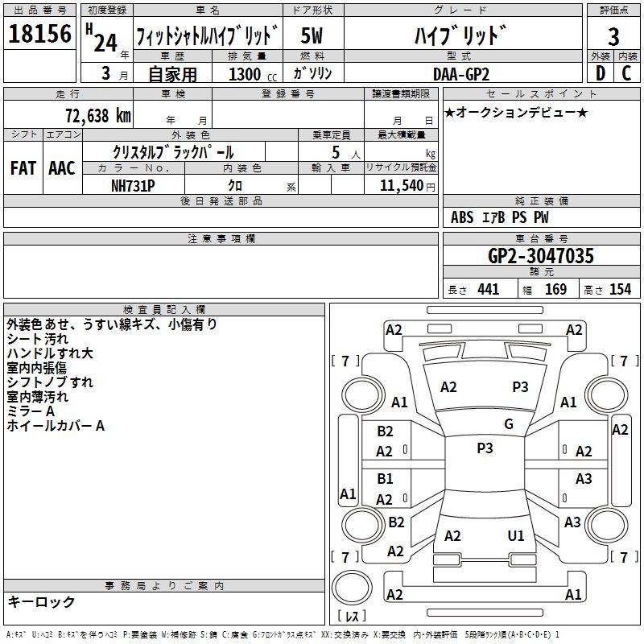Click the color code NH731P
The height and width of the screenshot is (644, 644).
point(133,185)
